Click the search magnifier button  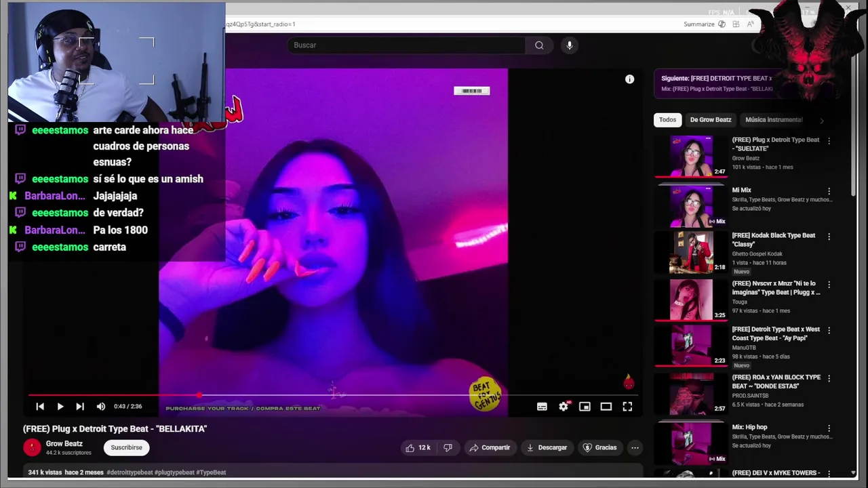(x=539, y=45)
